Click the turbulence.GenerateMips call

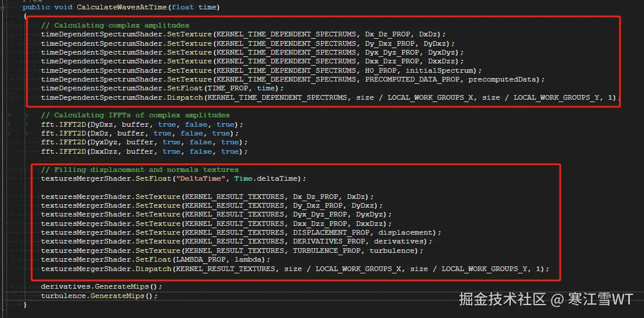(x=98, y=296)
